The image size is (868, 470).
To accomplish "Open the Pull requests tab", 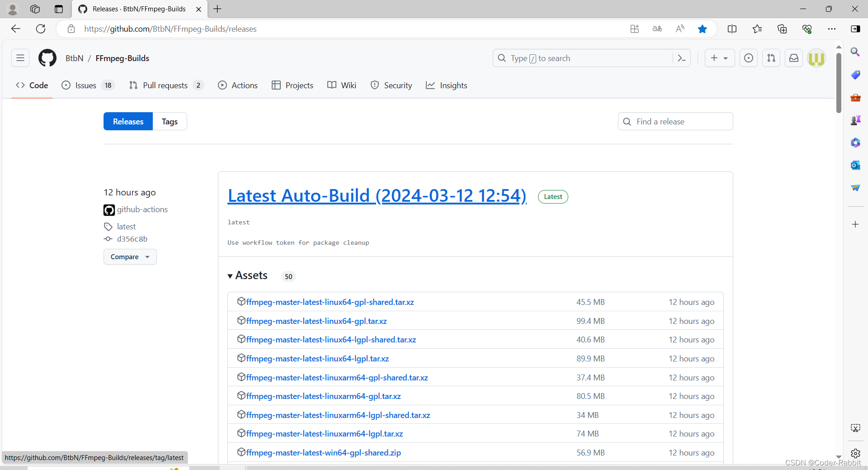I will pyautogui.click(x=166, y=85).
